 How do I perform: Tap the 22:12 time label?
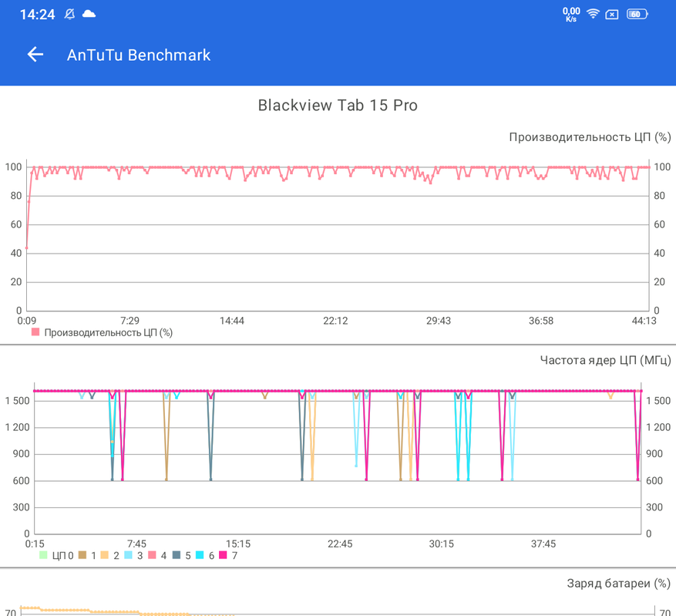click(x=335, y=321)
